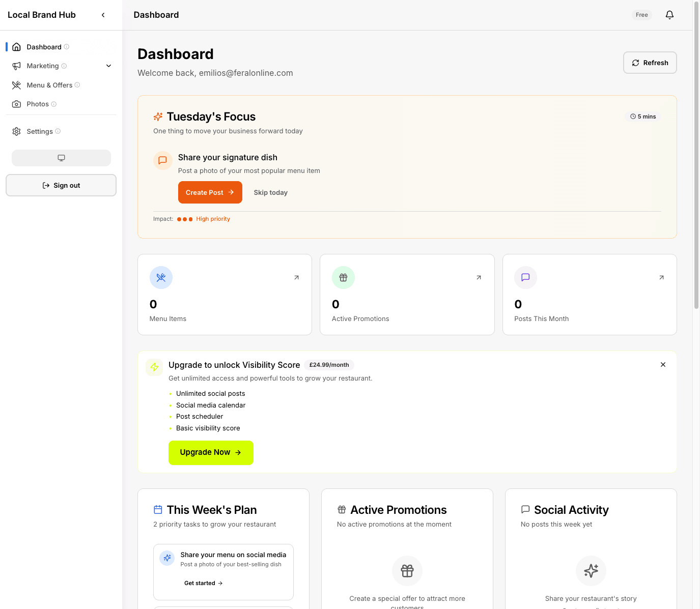Click the calendar icon beside This Week's Plan
700x609 pixels.
point(158,509)
